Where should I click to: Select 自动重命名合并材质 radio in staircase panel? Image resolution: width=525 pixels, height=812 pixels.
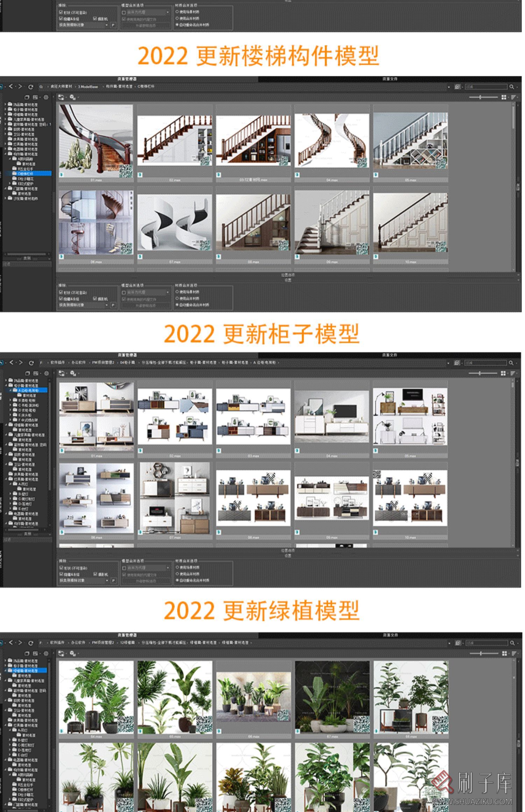click(177, 305)
